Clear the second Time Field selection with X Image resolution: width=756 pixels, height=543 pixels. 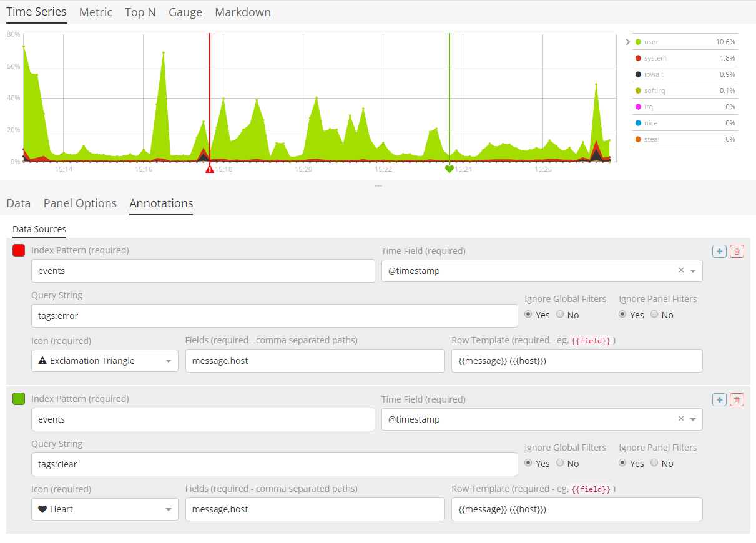681,419
